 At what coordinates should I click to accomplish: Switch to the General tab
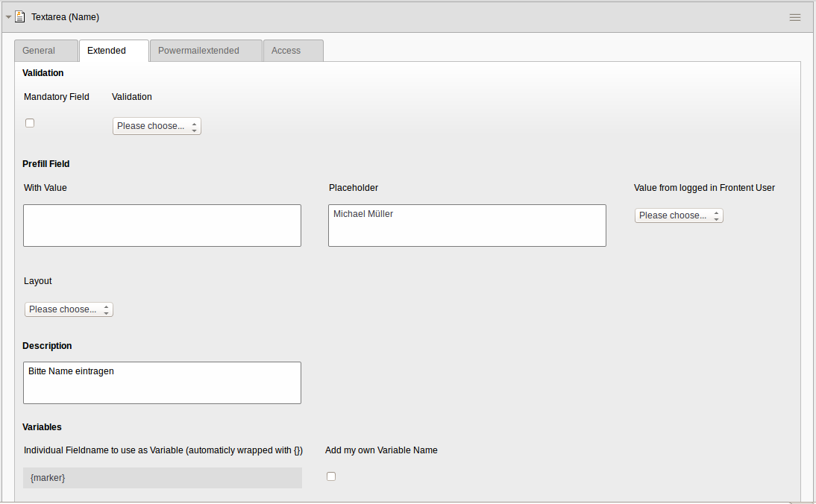[39, 51]
